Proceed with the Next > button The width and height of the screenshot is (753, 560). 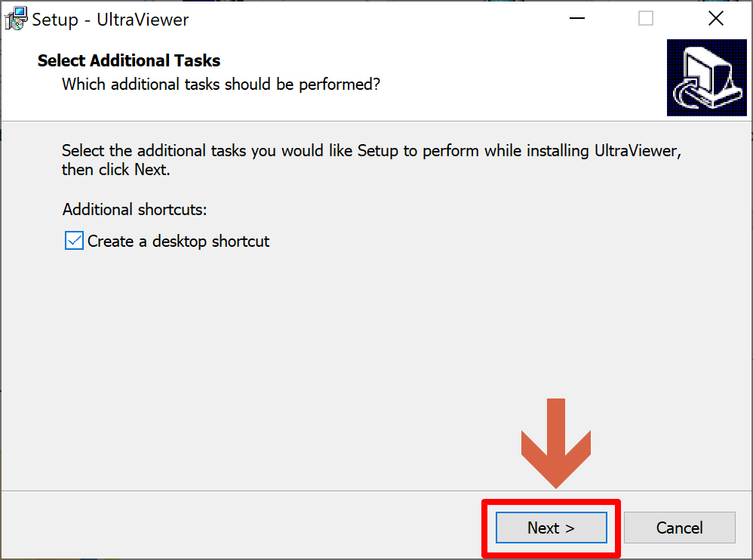point(552,528)
